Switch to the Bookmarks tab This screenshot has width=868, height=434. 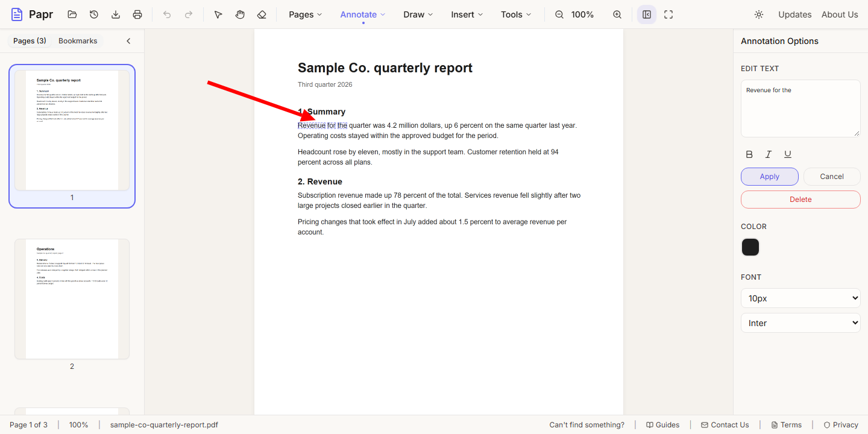[x=78, y=41]
